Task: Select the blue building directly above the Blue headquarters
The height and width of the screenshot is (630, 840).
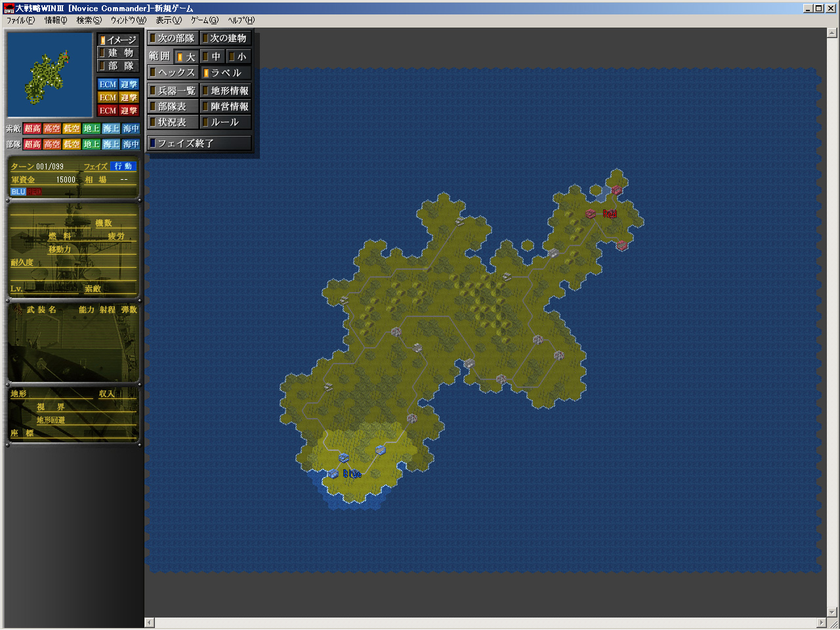Action: click(343, 457)
